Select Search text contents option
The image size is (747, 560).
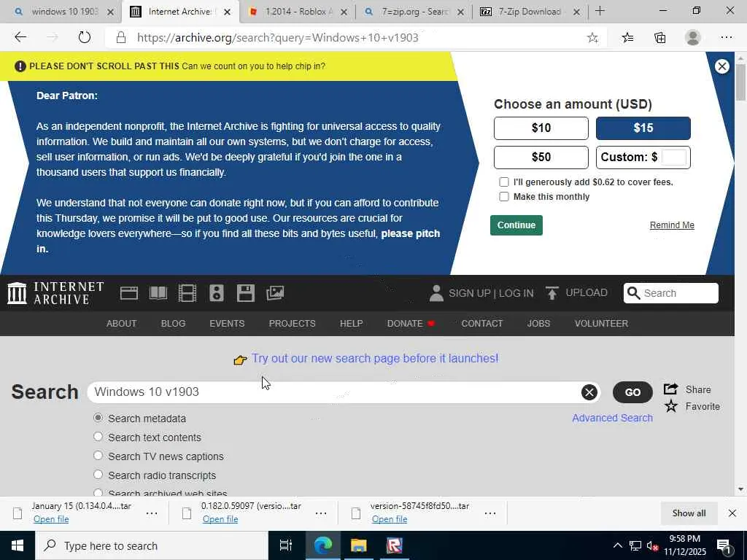[x=98, y=436]
